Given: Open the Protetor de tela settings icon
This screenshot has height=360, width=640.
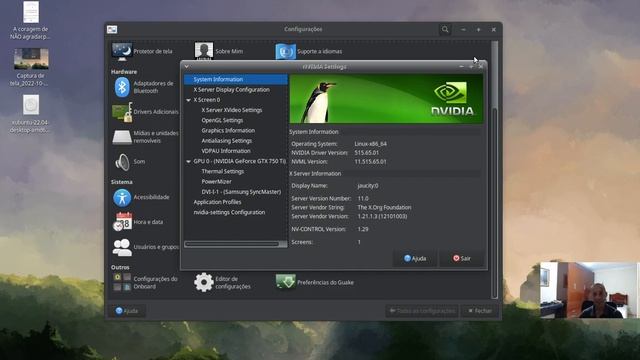Looking at the screenshot, I should tap(122, 51).
